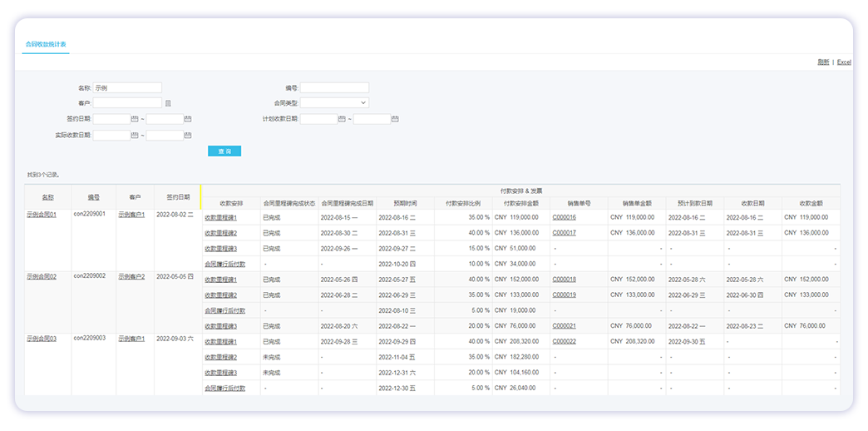The height and width of the screenshot is (431, 868).
Task: Expand the 合同类型 dropdown
Action: coord(334,103)
